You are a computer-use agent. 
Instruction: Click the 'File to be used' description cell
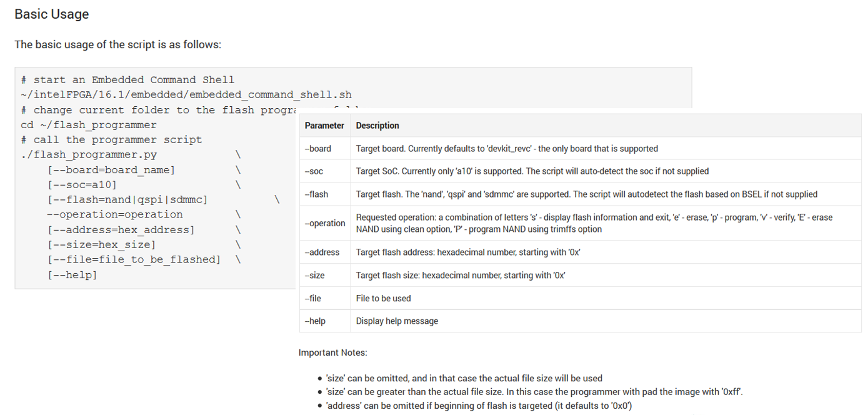383,299
